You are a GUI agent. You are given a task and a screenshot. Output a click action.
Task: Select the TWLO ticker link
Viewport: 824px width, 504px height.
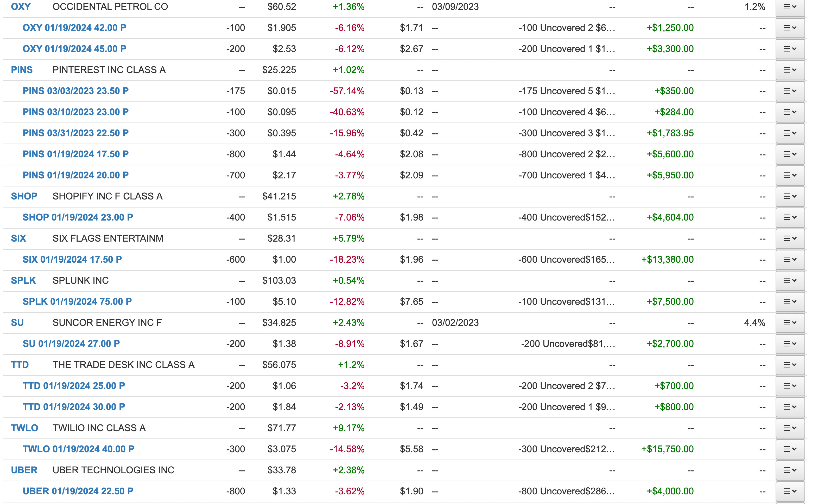tap(24, 428)
